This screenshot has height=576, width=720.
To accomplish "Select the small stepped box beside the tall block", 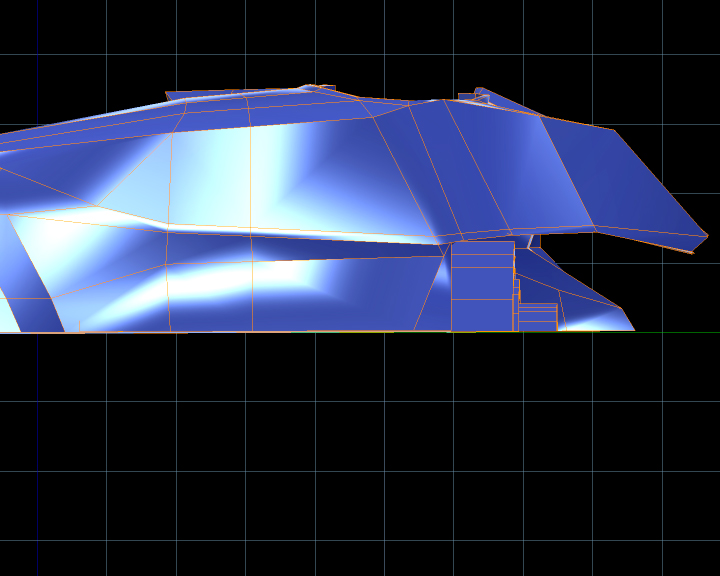I will pyautogui.click(x=538, y=317).
